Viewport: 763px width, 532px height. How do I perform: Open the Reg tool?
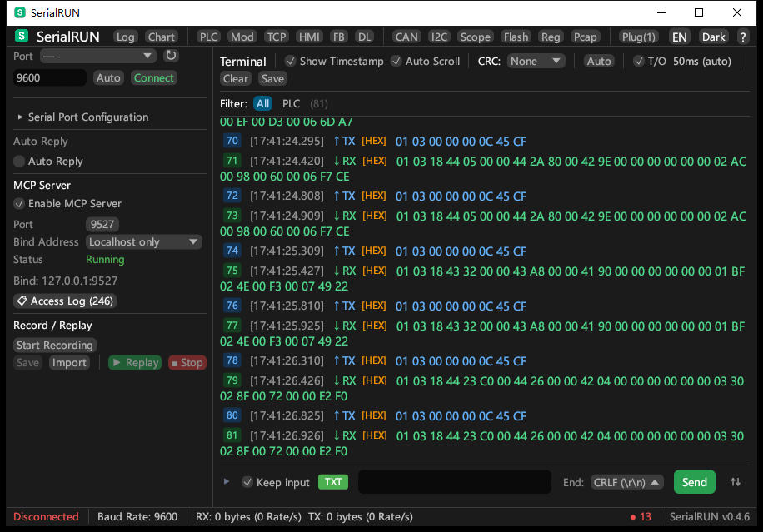[x=551, y=37]
